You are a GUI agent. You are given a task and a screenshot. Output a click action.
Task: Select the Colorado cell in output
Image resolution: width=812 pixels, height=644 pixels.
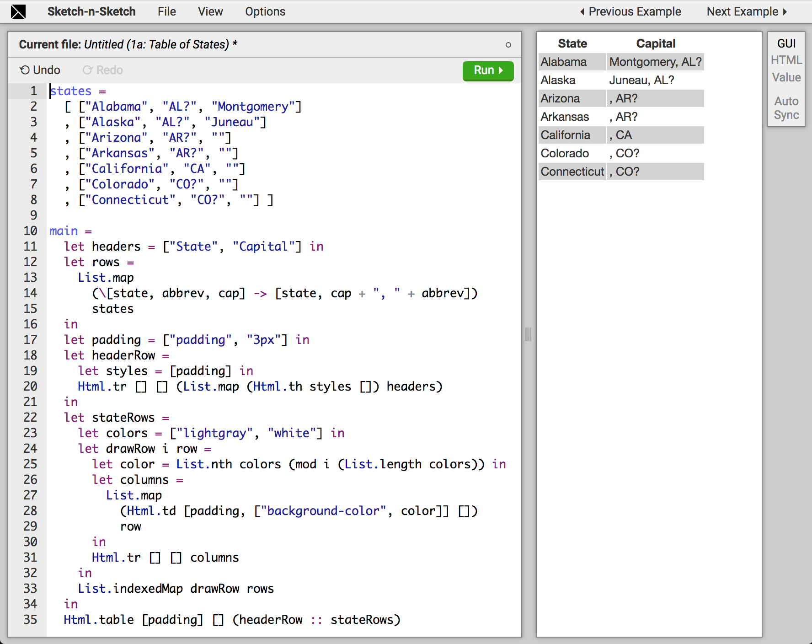pos(572,153)
